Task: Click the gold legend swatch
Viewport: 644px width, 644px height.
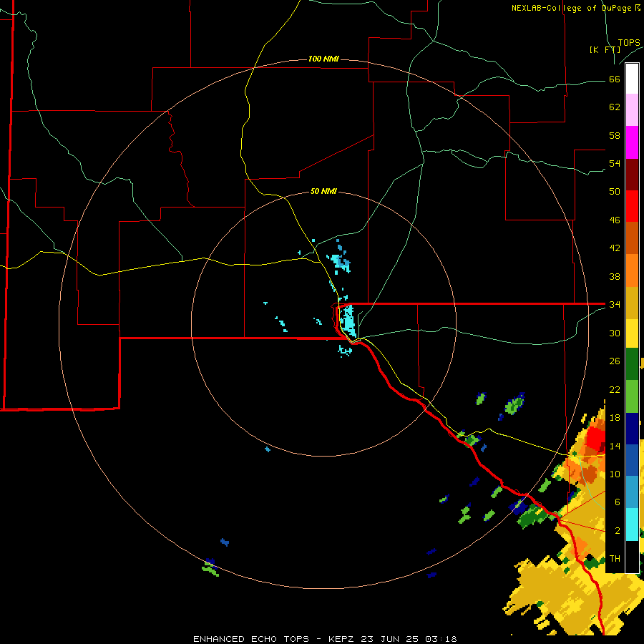Action: (632, 303)
